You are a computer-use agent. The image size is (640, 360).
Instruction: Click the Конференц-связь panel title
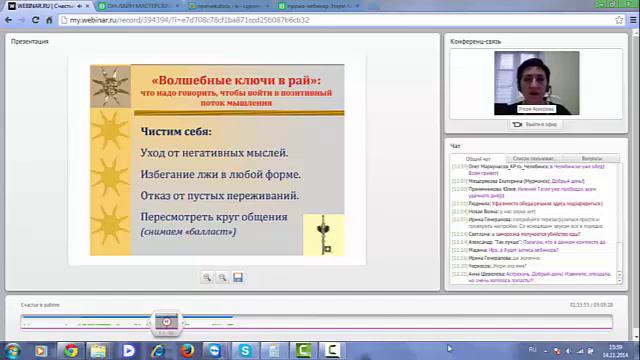tap(476, 42)
